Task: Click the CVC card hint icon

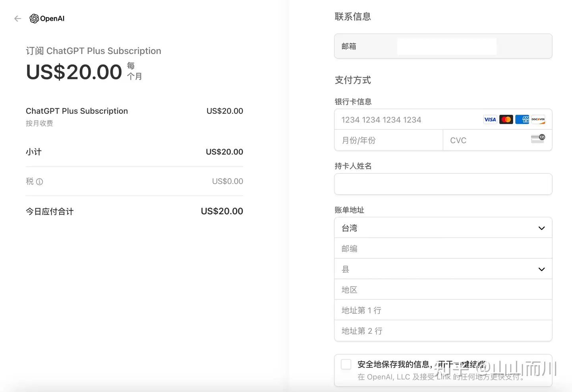Action: tap(538, 139)
